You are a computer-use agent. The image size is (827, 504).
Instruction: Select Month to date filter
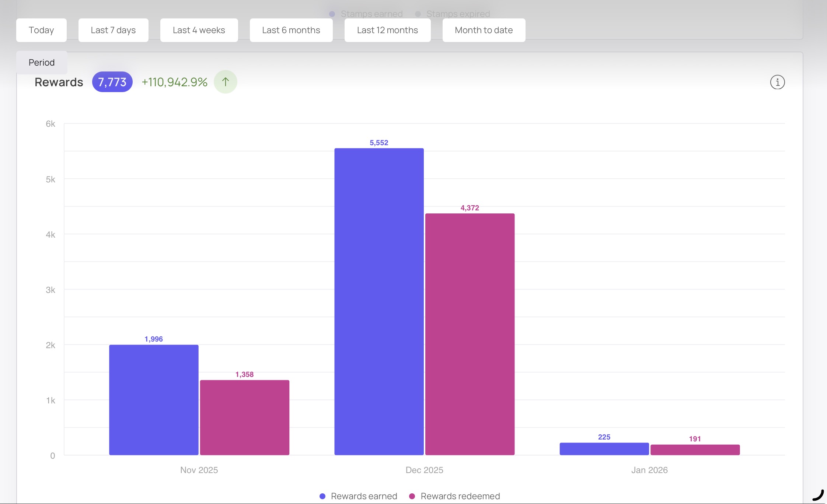tap(484, 30)
